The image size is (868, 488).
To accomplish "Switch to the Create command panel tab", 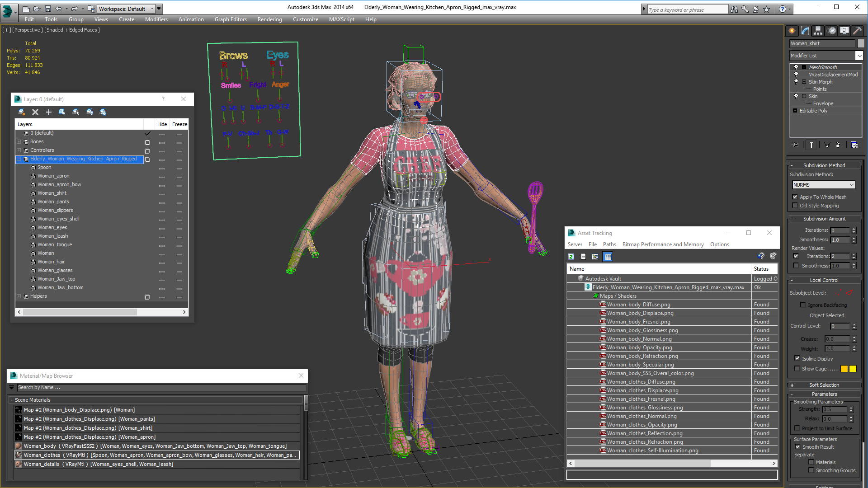I will tap(792, 31).
